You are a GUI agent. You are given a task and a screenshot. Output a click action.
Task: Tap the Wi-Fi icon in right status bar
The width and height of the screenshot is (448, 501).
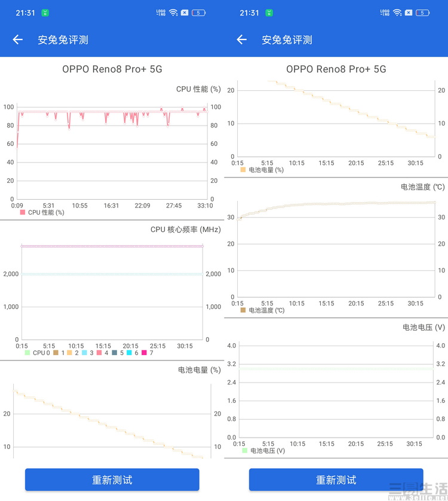pyautogui.click(x=398, y=13)
